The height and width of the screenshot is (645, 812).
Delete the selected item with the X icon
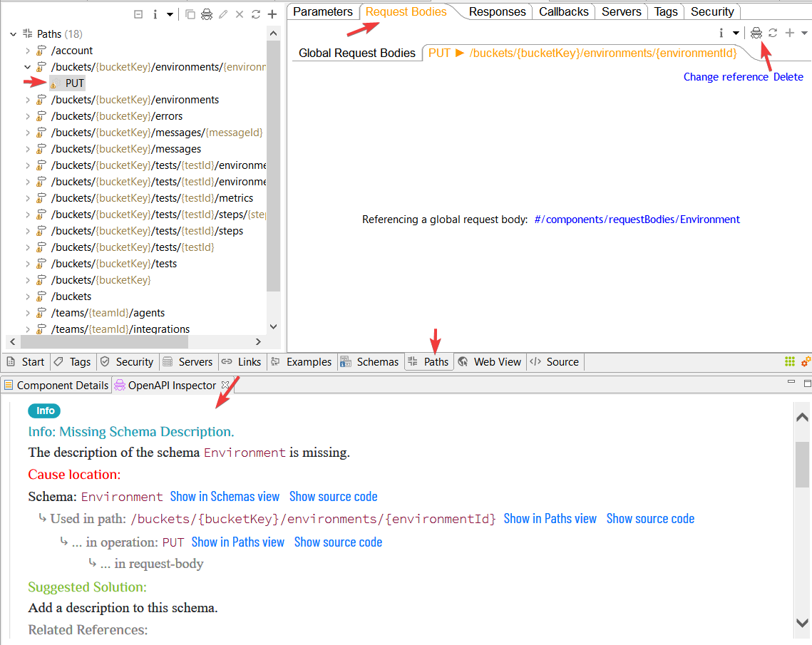pyautogui.click(x=240, y=14)
